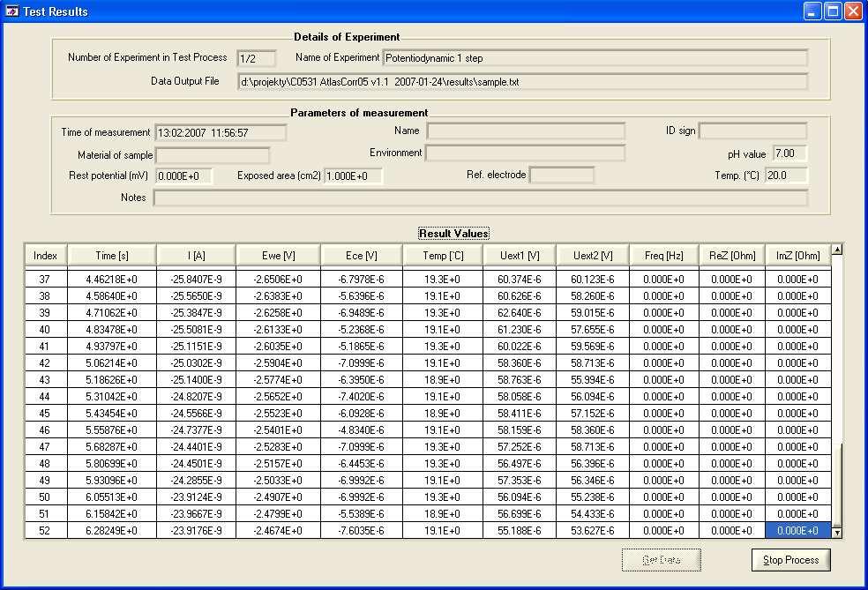Click the empty Name field in Parameters
Image resolution: width=868 pixels, height=590 pixels.
pos(526,131)
